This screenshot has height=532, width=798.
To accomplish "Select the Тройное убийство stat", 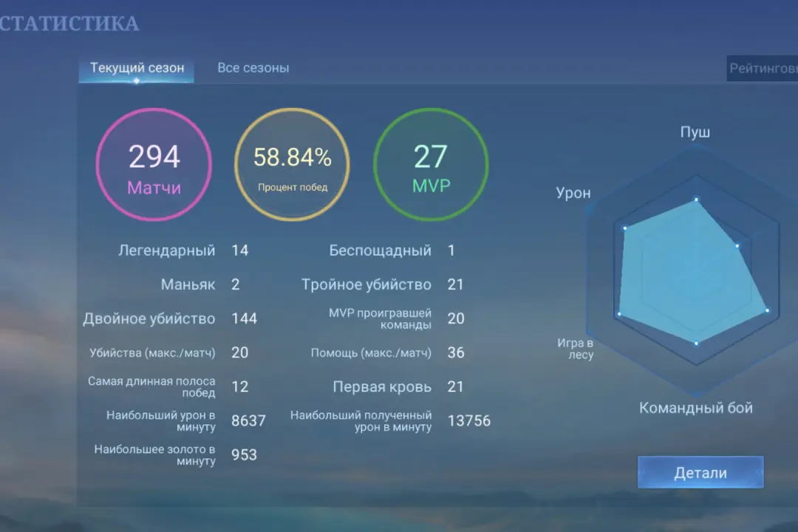I will click(366, 284).
